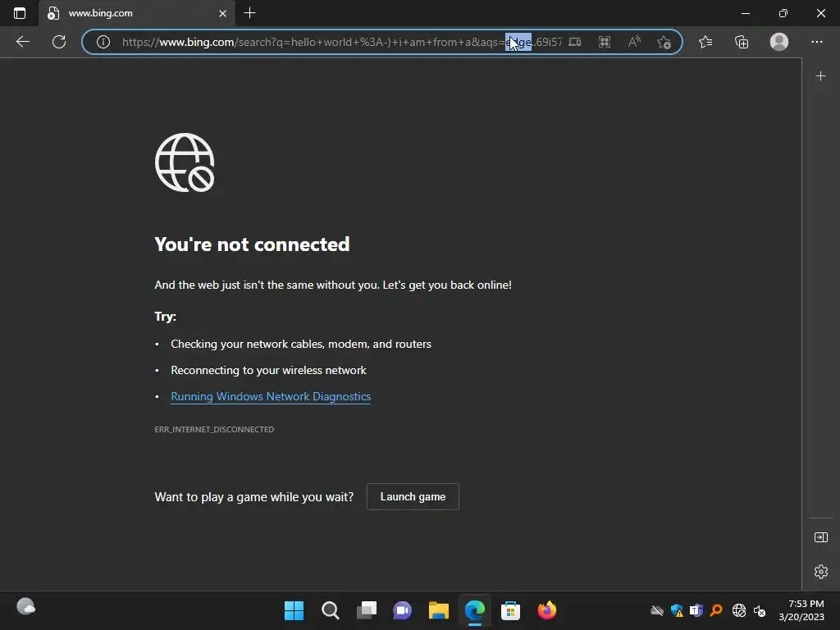Close the www.bing.com tab
Image resolution: width=840 pixels, height=630 pixels.
pyautogui.click(x=223, y=13)
